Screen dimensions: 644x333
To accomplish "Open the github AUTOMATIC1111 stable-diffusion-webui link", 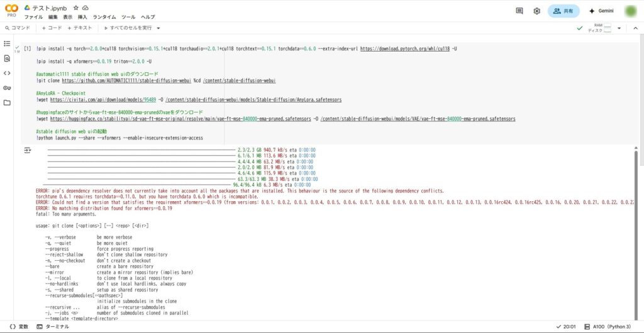I will click(x=126, y=81).
